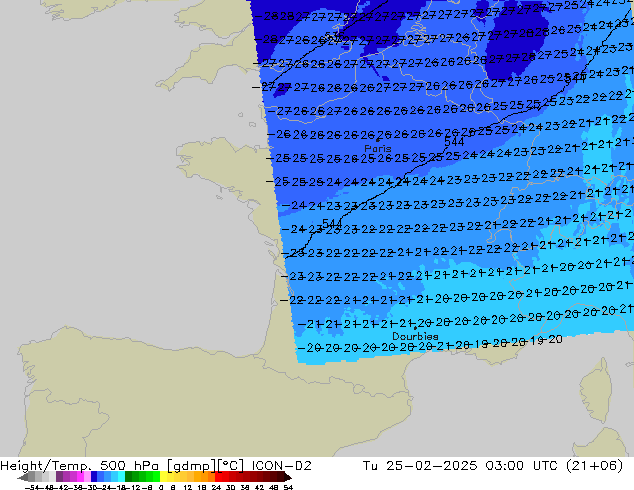Click the bright red legend swatch at 24

[x=218, y=477]
